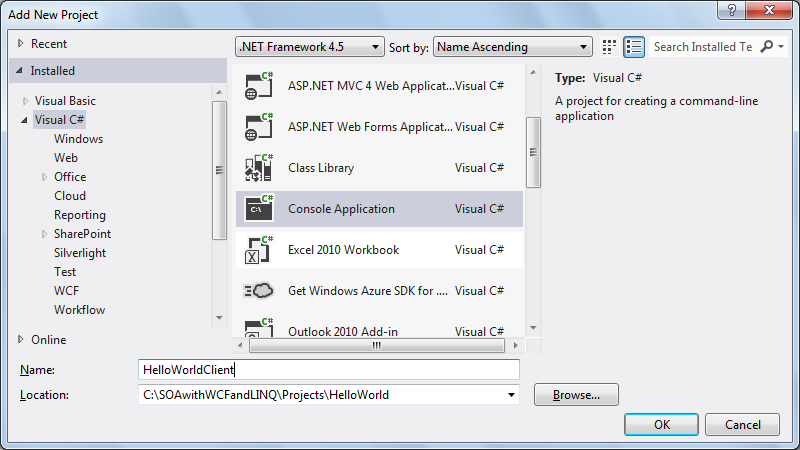Click the Windows Azure SDK cloud icon

coord(259,290)
